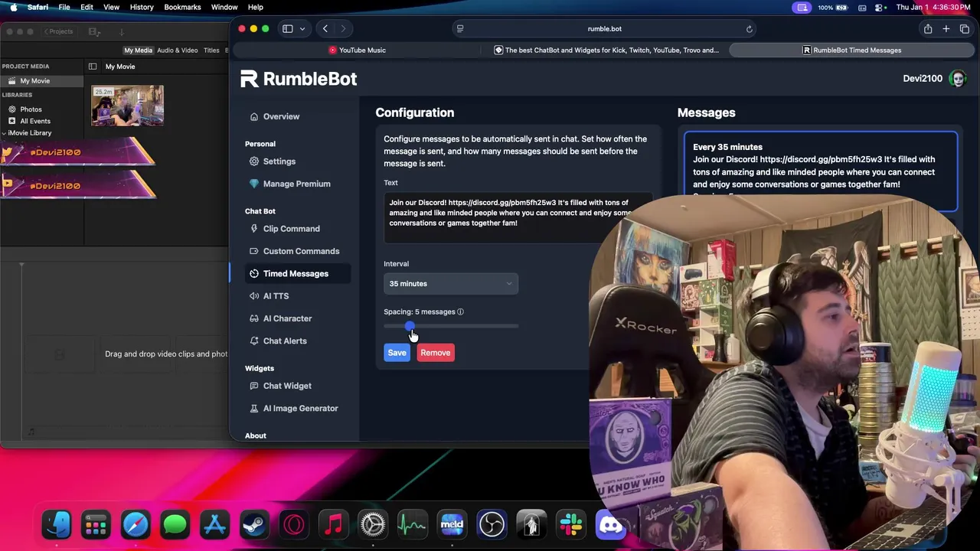Select All Events in iMovie libraries
This screenshot has height=551, width=980.
coord(35,121)
